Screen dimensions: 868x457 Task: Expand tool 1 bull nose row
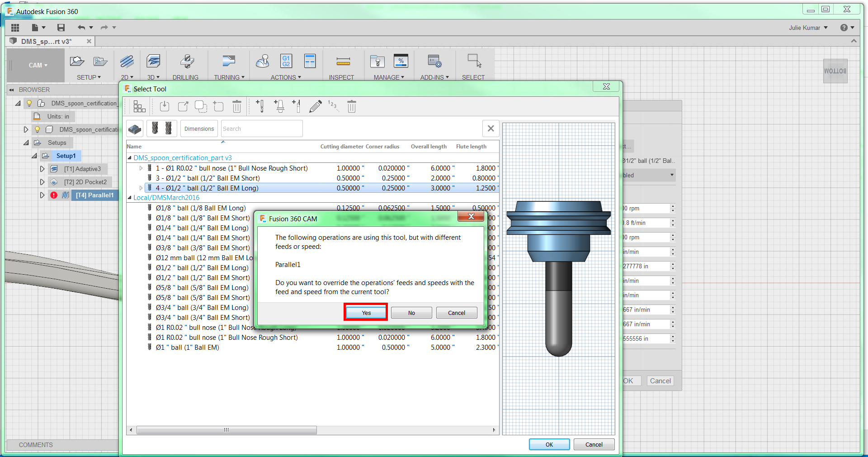(x=141, y=168)
